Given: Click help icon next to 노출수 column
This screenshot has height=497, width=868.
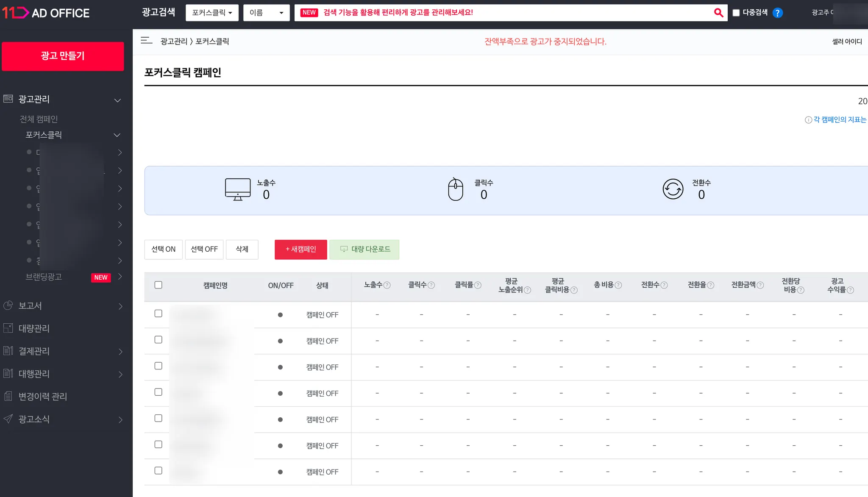Looking at the screenshot, I should pyautogui.click(x=387, y=285).
